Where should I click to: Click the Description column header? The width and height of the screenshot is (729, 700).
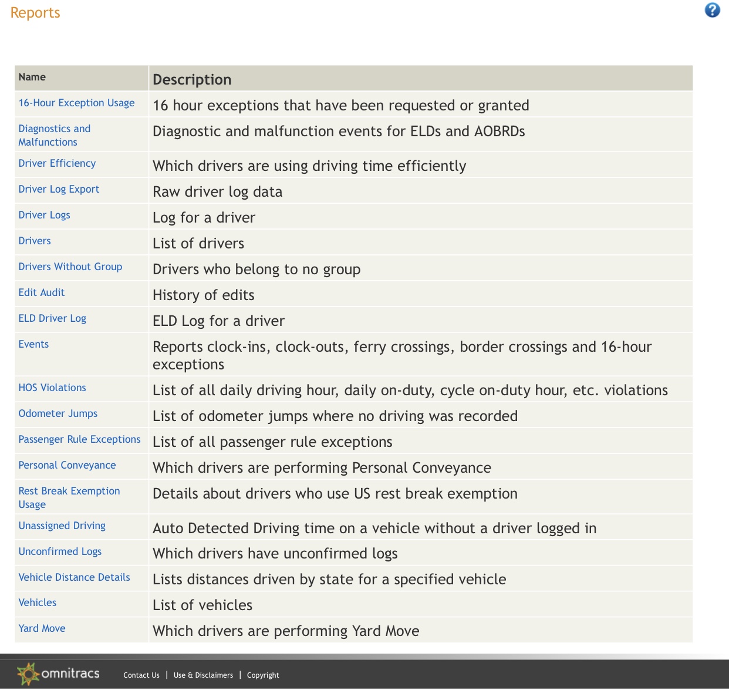tap(421, 78)
